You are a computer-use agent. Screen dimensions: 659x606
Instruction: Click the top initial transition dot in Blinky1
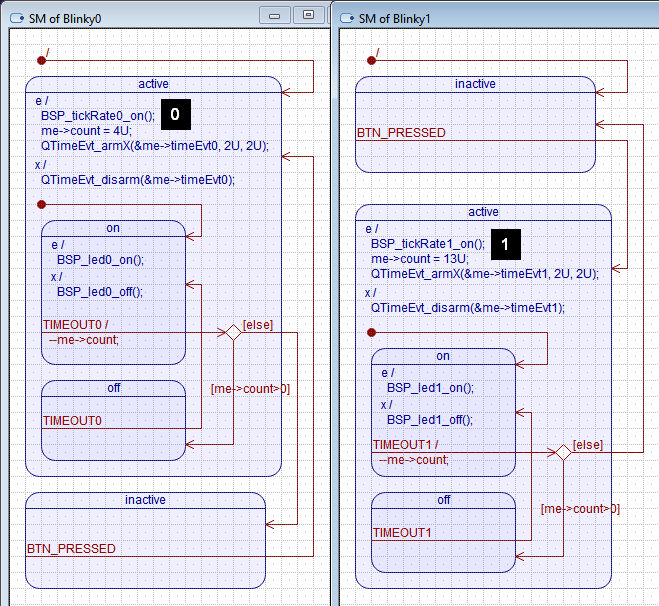tap(371, 60)
